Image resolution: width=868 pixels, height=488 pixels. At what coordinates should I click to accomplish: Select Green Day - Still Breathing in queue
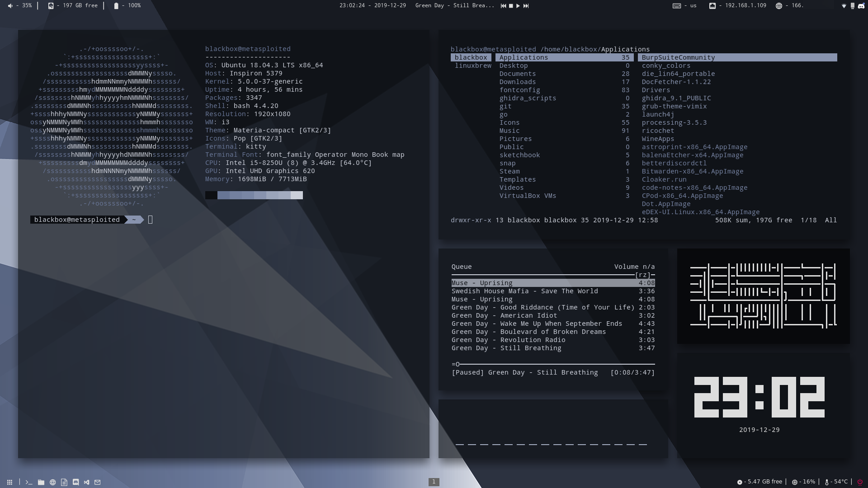(x=553, y=348)
